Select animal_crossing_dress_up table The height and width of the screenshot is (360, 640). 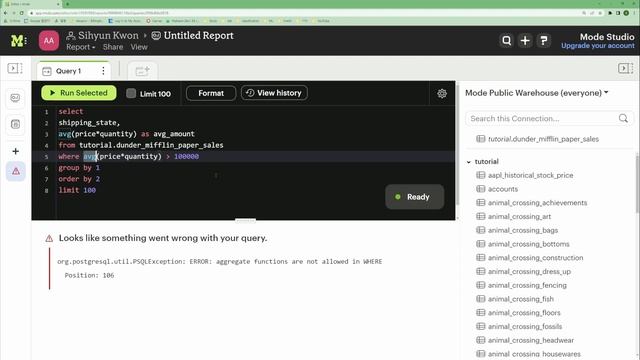529,271
